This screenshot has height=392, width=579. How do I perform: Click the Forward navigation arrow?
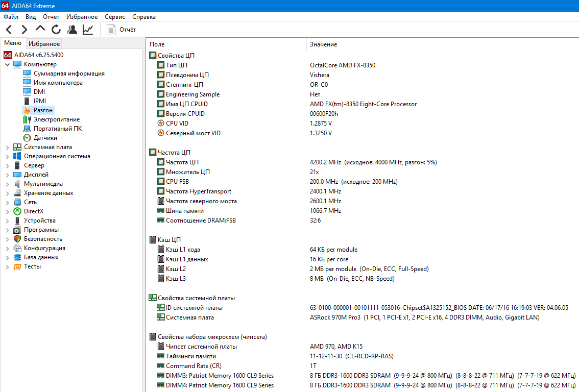pos(24,30)
